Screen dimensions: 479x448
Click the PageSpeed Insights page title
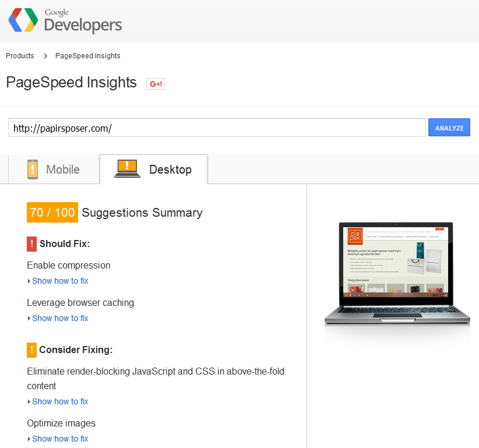(71, 83)
